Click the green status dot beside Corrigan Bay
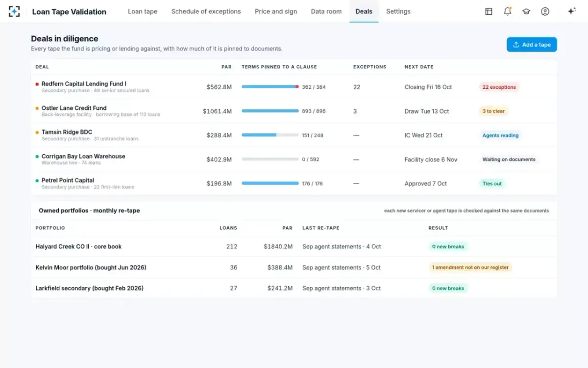This screenshot has height=368, width=588. tap(37, 156)
